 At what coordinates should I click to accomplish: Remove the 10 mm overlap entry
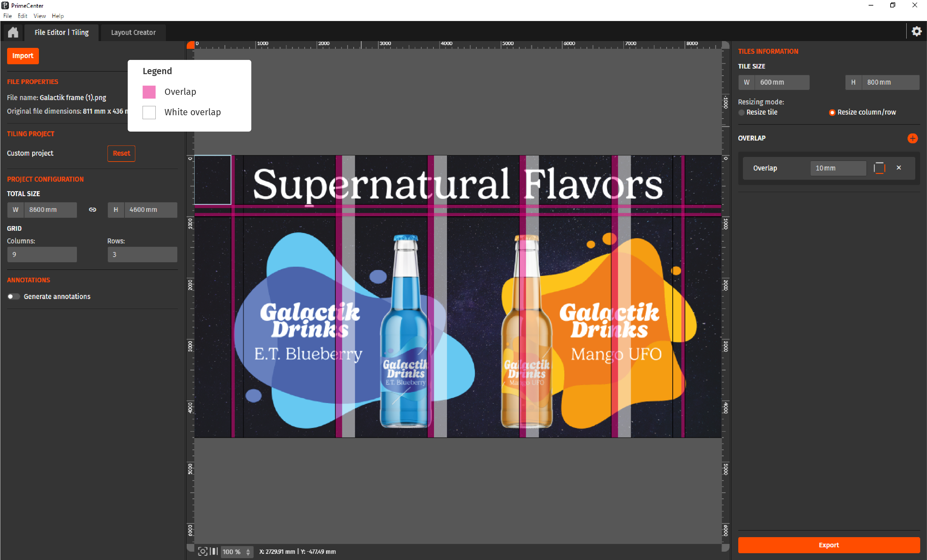click(899, 168)
